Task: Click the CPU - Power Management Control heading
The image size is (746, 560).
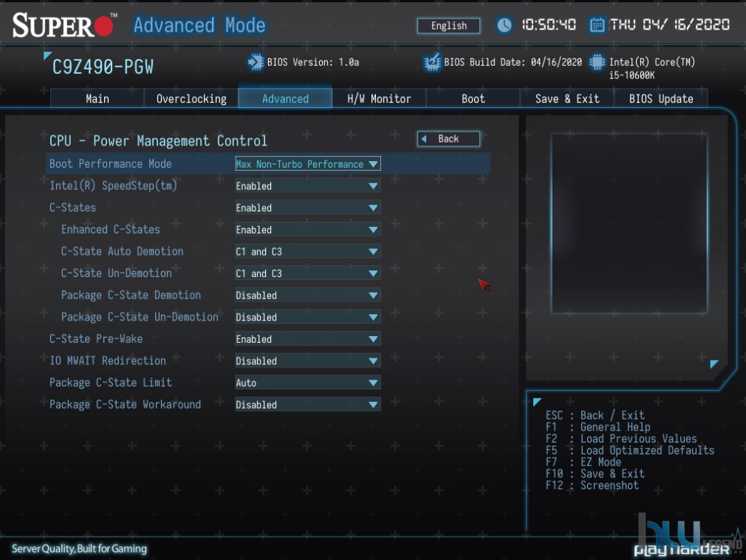Action: click(158, 141)
